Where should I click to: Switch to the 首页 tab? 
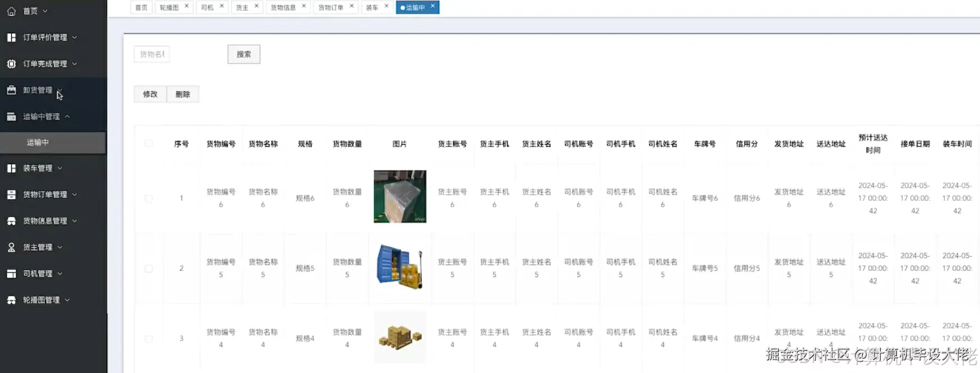coord(141,7)
